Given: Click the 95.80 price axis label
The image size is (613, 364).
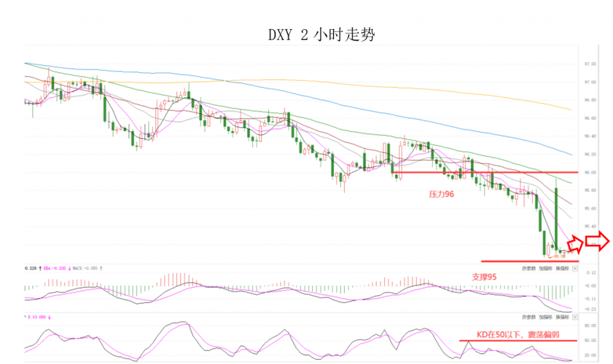Looking at the screenshot, I should point(590,190).
